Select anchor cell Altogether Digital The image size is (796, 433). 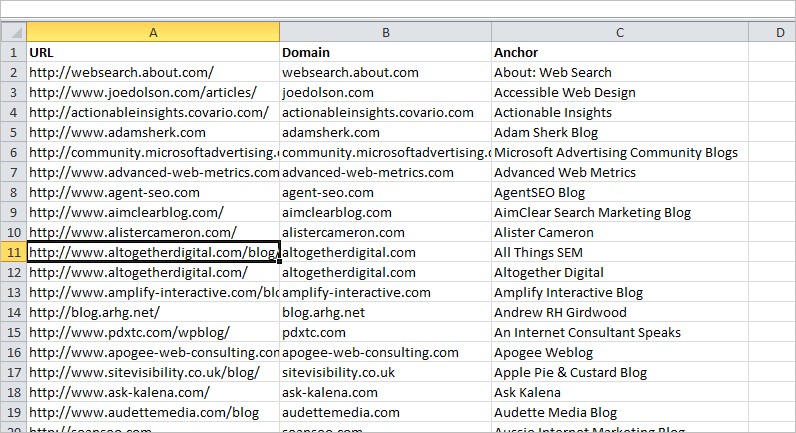[x=620, y=272]
